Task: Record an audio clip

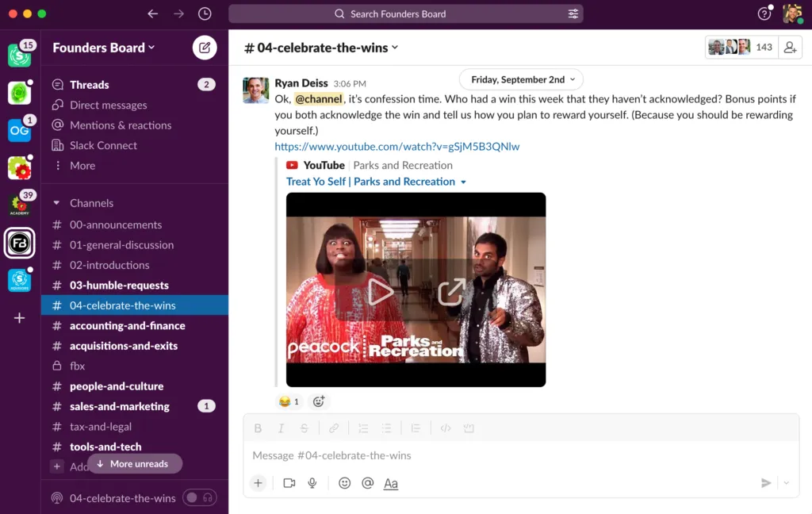Action: pyautogui.click(x=312, y=483)
